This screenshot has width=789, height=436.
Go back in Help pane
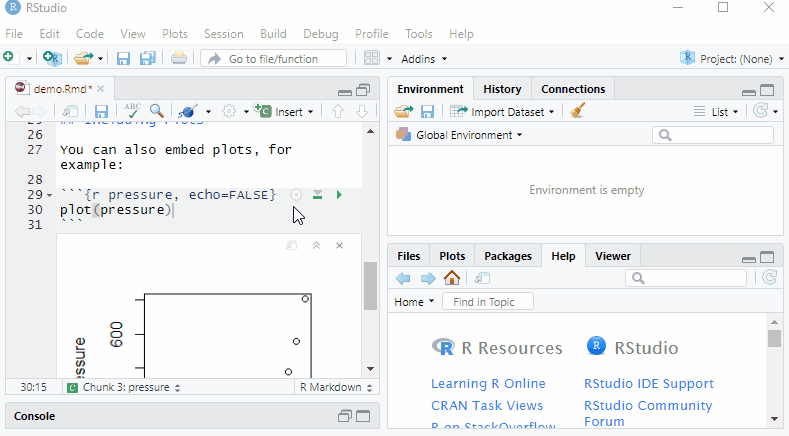click(403, 278)
